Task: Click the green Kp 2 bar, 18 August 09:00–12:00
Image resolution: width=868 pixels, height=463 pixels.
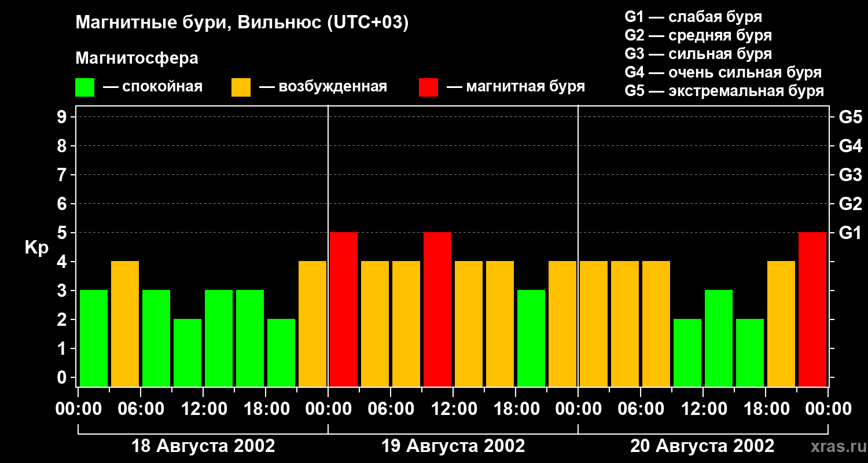Action: click(x=187, y=352)
